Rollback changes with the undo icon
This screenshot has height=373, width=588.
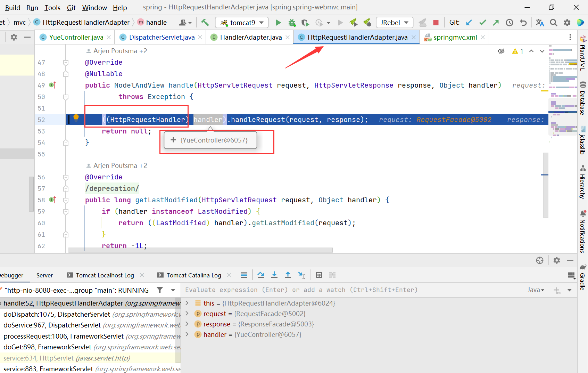point(523,23)
